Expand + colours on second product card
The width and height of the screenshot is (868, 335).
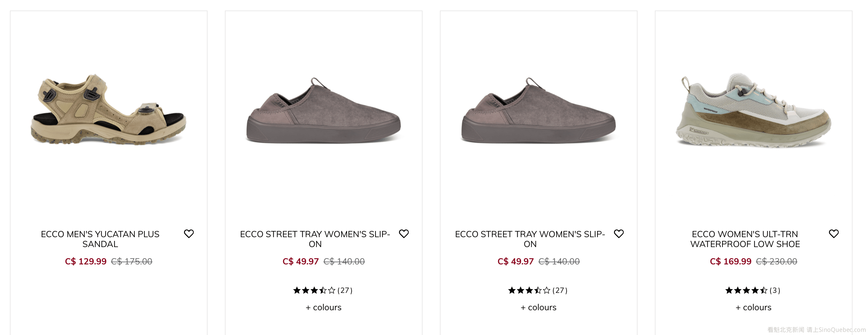click(x=323, y=307)
